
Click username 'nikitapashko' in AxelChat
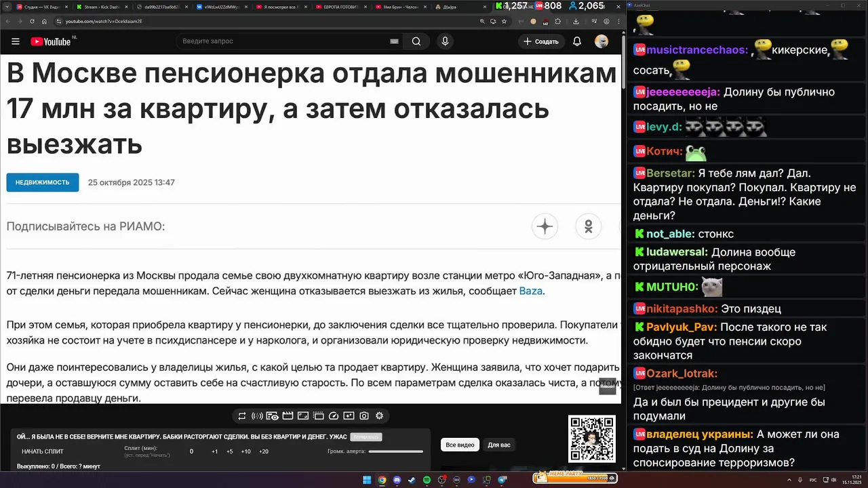682,308
